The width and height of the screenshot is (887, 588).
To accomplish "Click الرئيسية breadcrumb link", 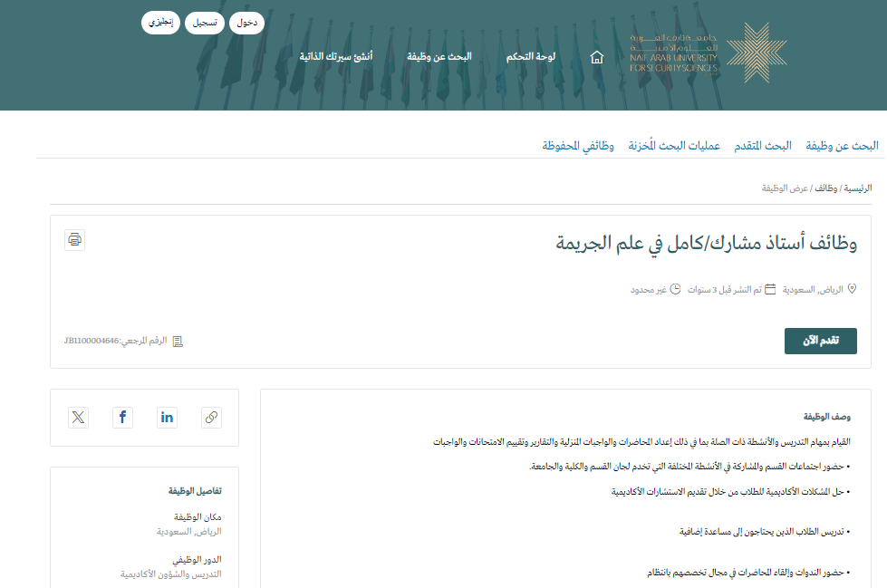I will [857, 188].
